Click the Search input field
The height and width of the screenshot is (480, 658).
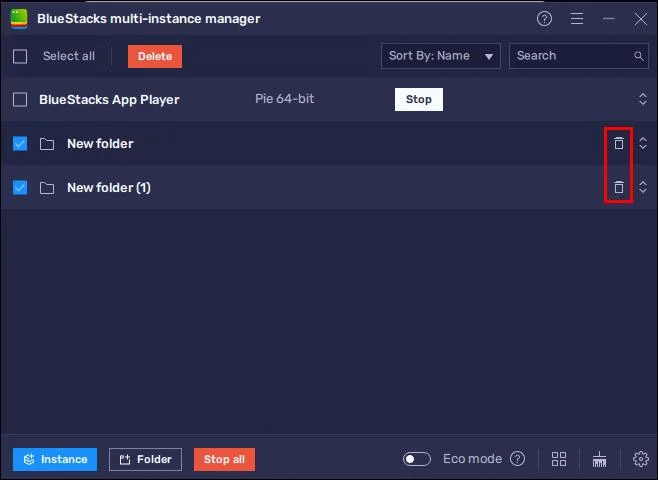(x=579, y=56)
